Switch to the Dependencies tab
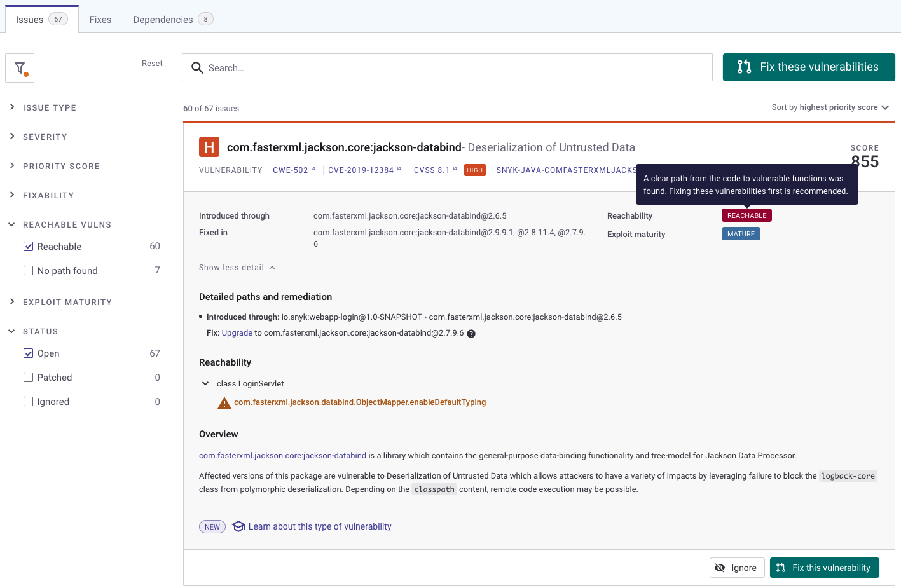The width and height of the screenshot is (901, 588). click(173, 20)
